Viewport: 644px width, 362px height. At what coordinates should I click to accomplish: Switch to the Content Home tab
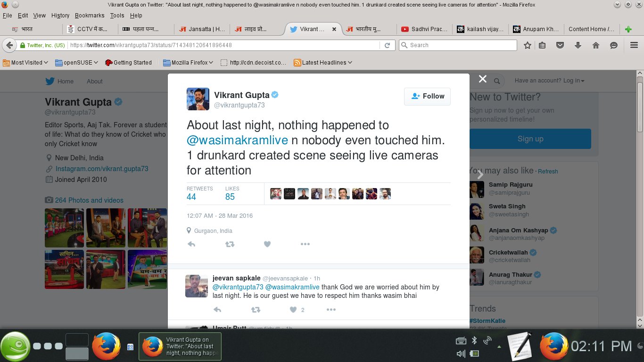pyautogui.click(x=592, y=29)
